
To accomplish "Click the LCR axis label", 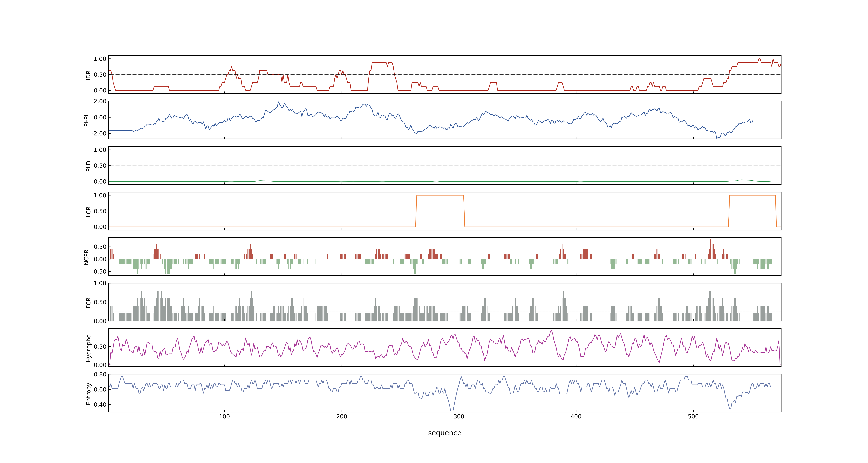I will pyautogui.click(x=88, y=211).
